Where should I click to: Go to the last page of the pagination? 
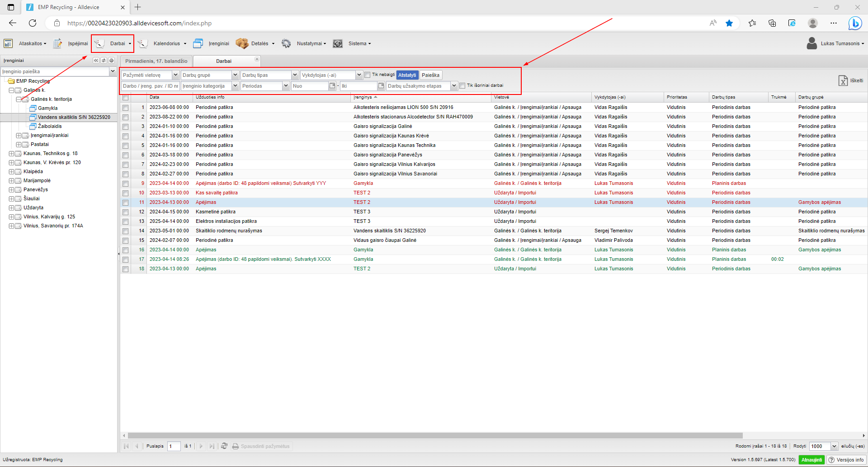tap(212, 446)
